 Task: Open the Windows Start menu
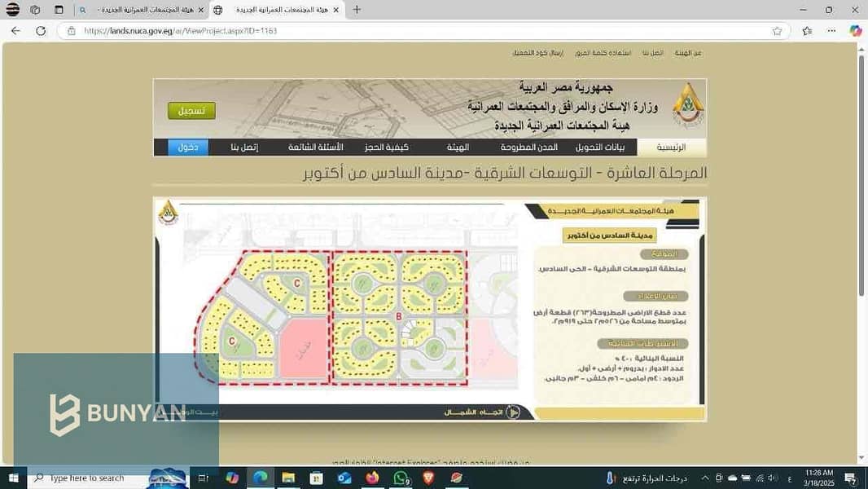(x=13, y=478)
